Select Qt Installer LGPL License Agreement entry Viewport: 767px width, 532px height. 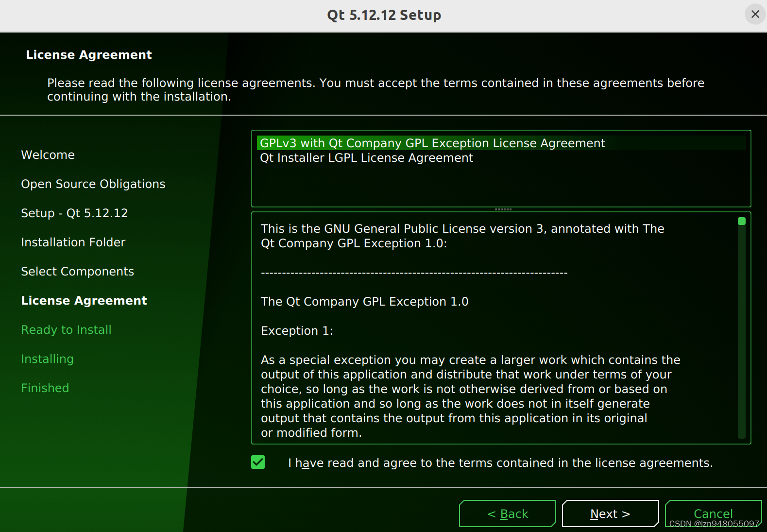pos(501,157)
